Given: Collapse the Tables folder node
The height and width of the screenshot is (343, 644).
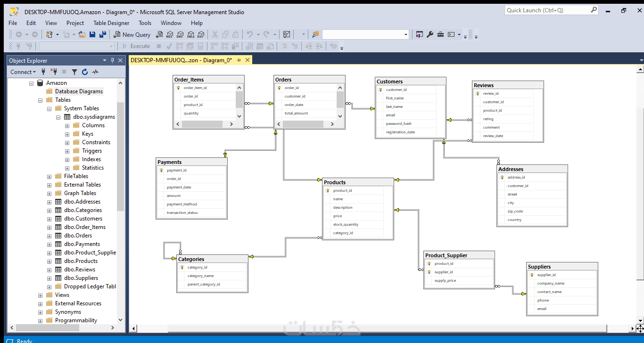Looking at the screenshot, I should (41, 100).
